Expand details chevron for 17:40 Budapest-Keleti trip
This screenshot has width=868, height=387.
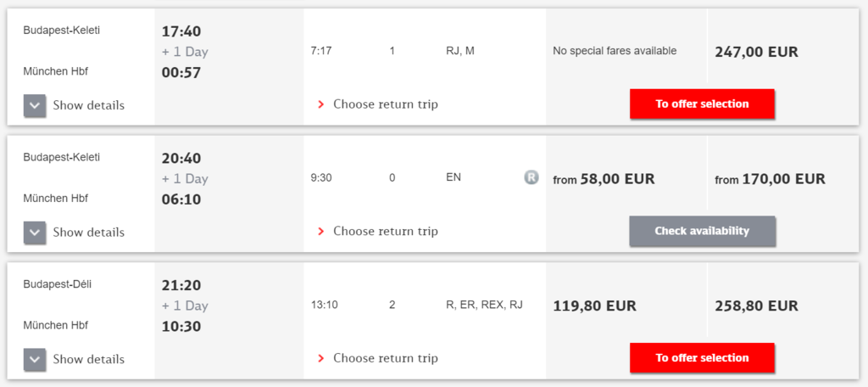pyautogui.click(x=35, y=105)
